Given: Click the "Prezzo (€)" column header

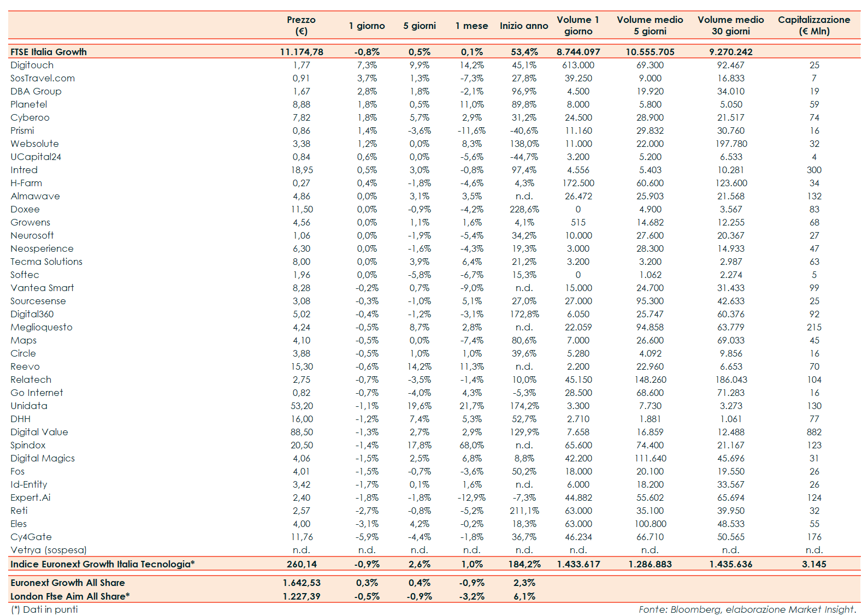Looking at the screenshot, I should pos(301,26).
